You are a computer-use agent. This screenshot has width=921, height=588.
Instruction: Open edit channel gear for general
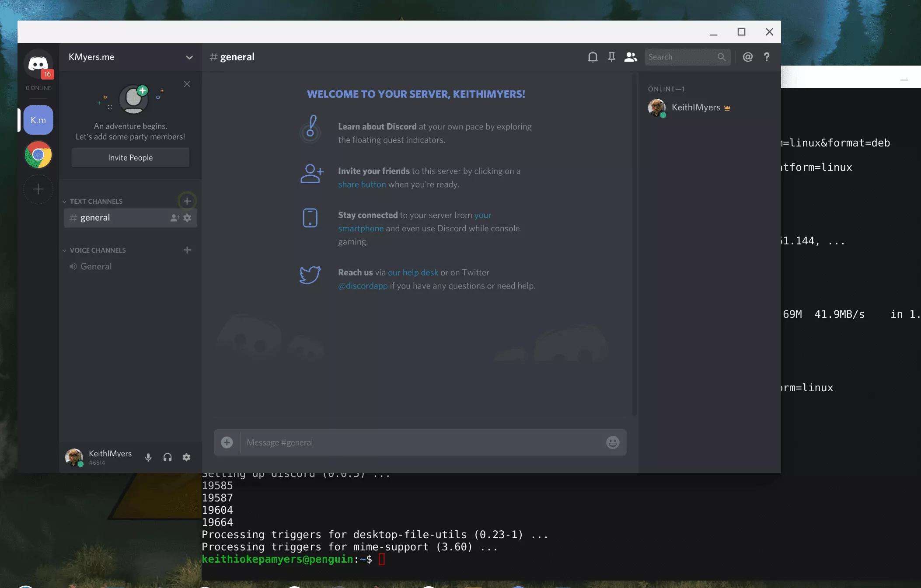tap(187, 218)
